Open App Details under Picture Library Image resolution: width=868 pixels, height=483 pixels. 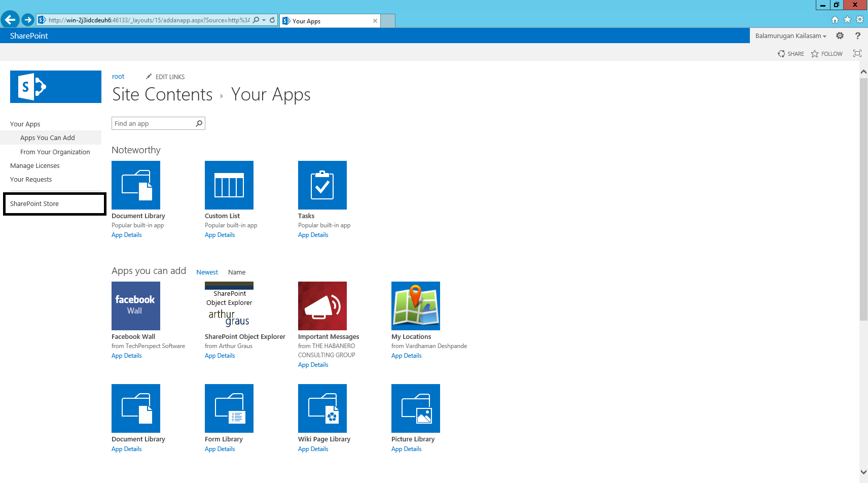pyautogui.click(x=407, y=449)
